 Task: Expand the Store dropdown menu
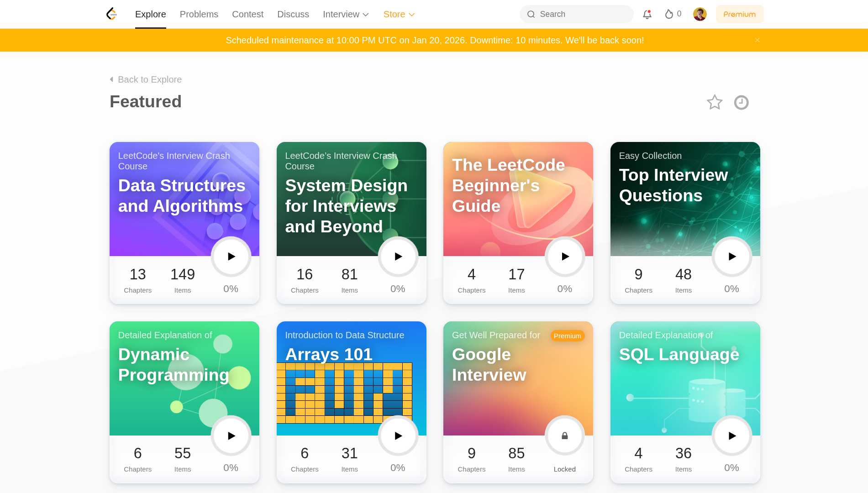pos(399,14)
